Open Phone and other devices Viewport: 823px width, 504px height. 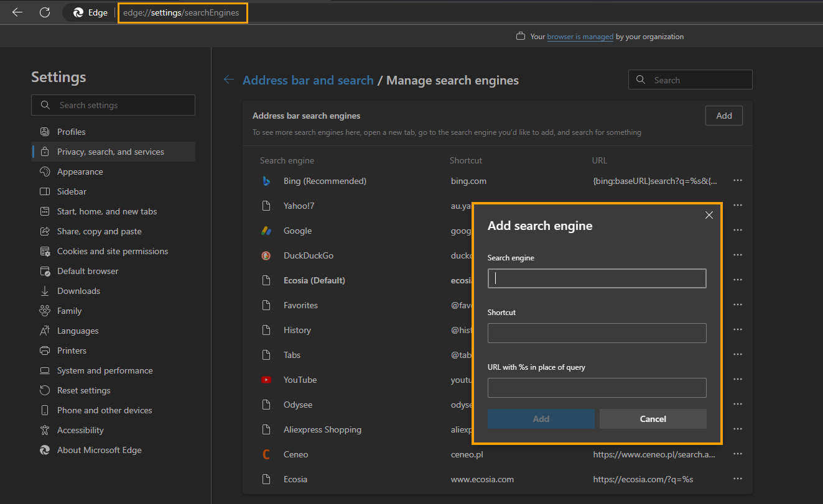113,410
